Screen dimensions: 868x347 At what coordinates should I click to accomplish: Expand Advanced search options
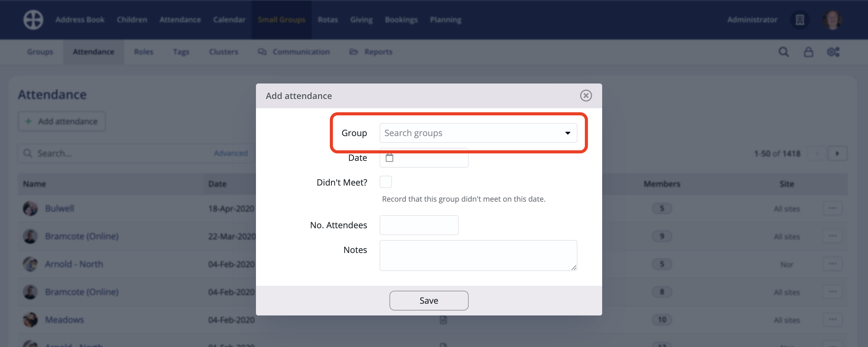coord(231,153)
